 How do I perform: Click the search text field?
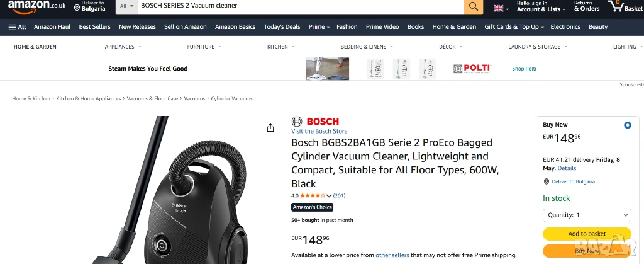[299, 6]
